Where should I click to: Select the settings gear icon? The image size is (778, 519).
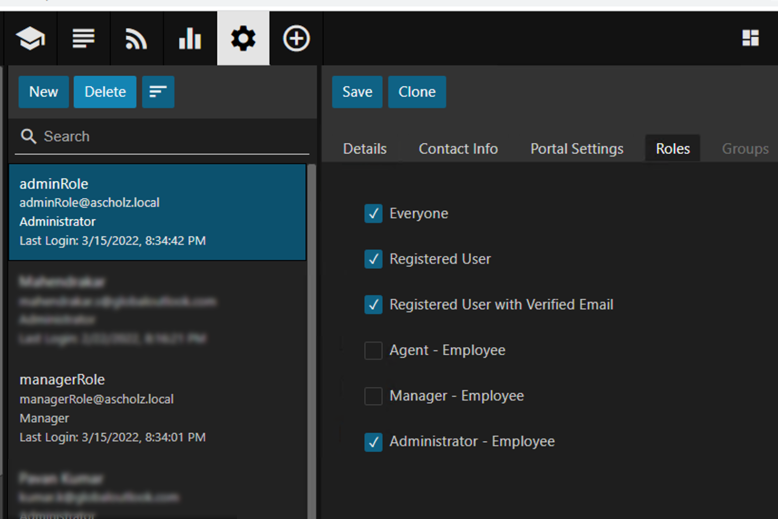point(243,39)
